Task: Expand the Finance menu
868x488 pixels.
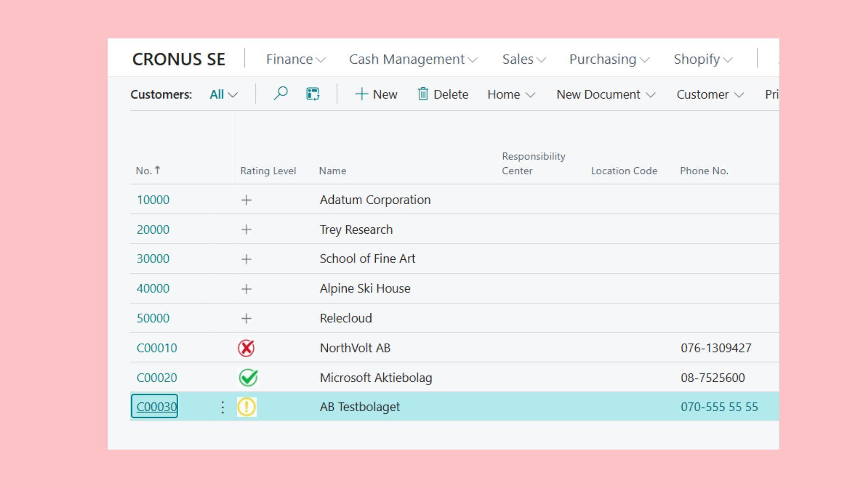Action: pos(296,59)
